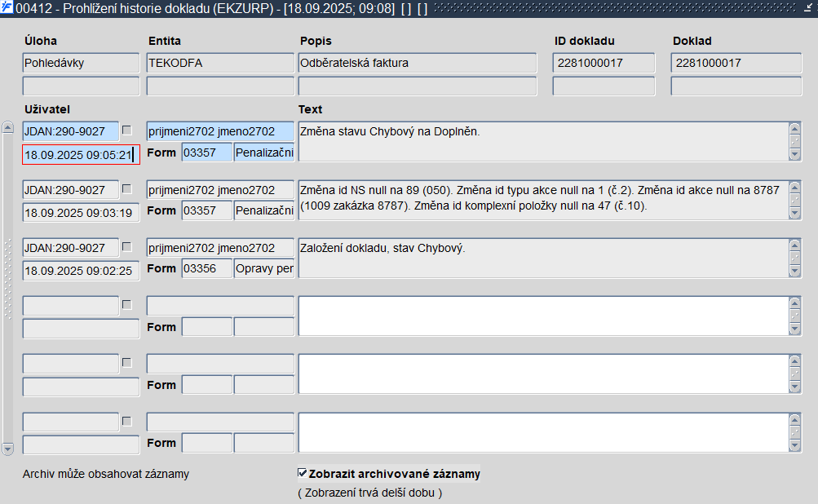Select the ID dokladu field '2281000017'

[x=604, y=63]
